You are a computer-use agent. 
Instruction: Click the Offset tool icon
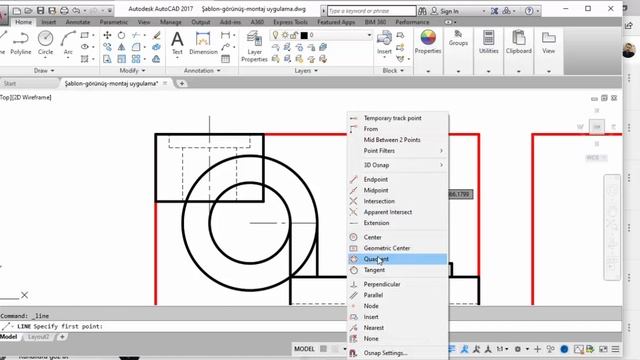tap(156, 59)
